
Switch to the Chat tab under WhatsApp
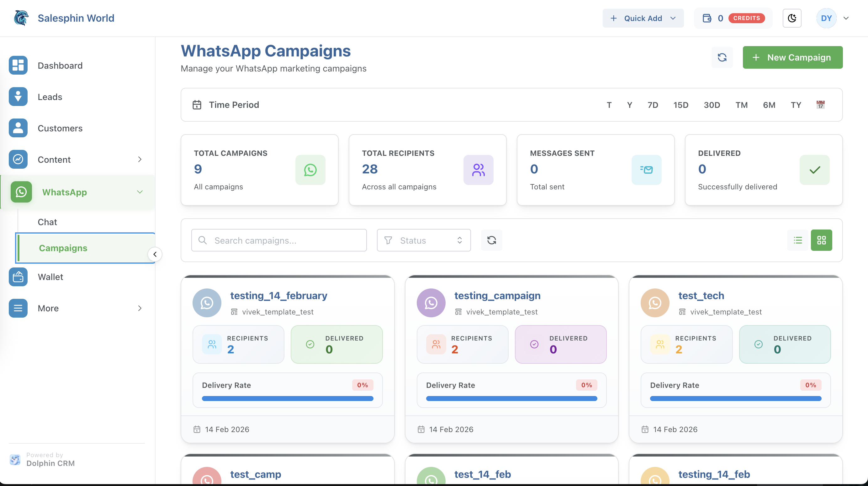coord(47,222)
